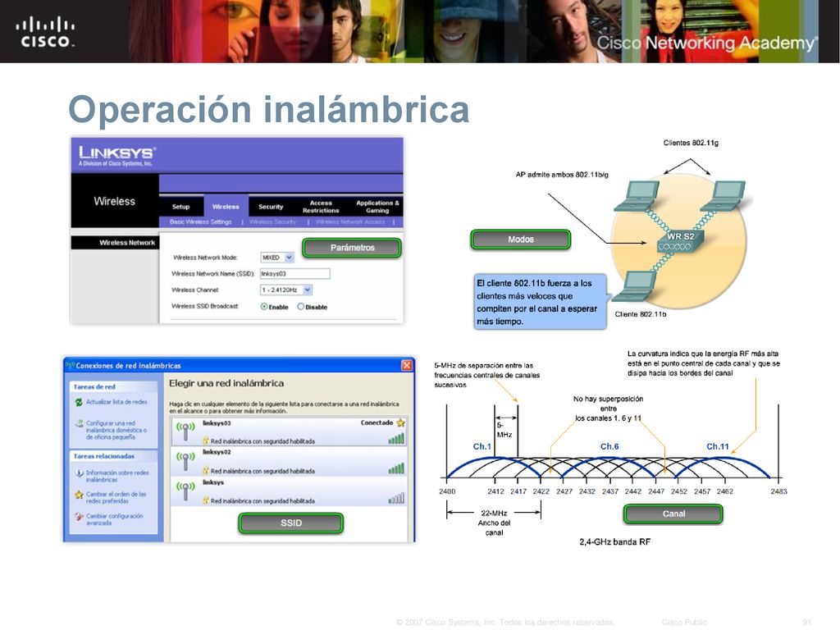Click the WR S2 access point icon
Image resolution: width=840 pixels, height=630 pixels.
click(x=680, y=241)
